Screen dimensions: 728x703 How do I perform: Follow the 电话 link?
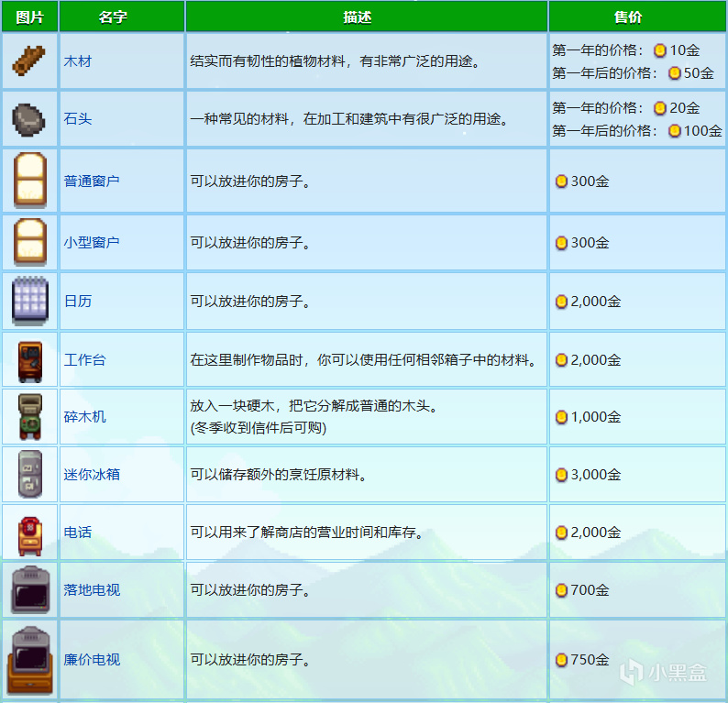[78, 533]
